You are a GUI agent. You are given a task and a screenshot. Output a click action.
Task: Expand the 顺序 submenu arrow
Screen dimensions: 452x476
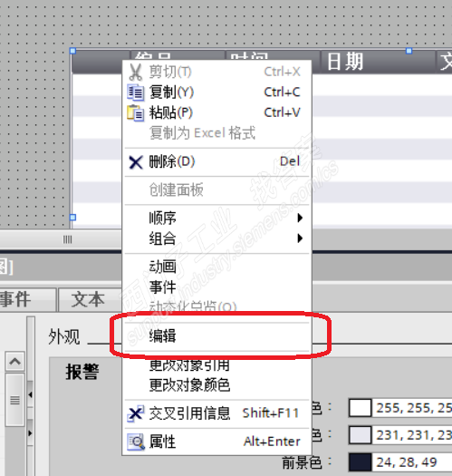(x=300, y=218)
